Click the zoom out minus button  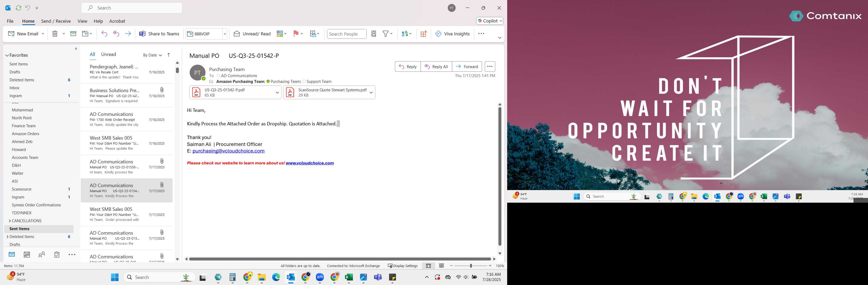click(451, 266)
